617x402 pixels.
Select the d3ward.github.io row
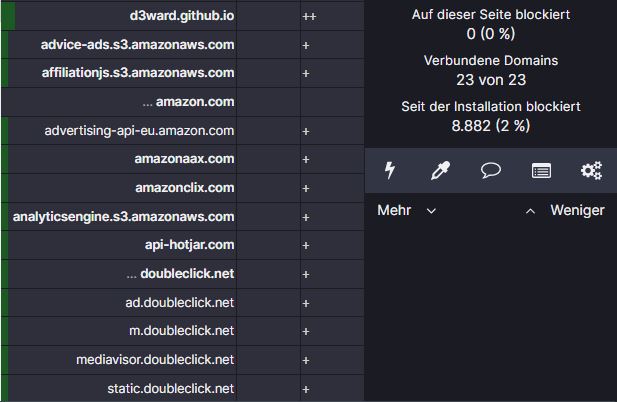pos(182,16)
